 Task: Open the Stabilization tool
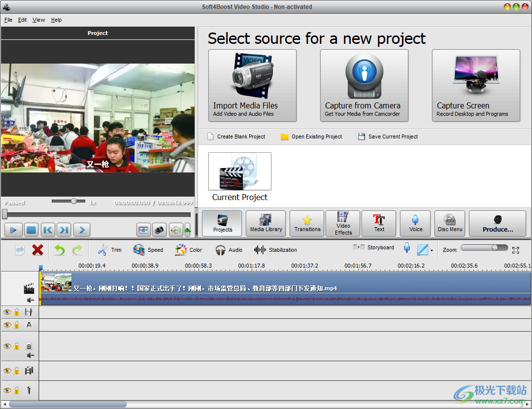(x=275, y=250)
